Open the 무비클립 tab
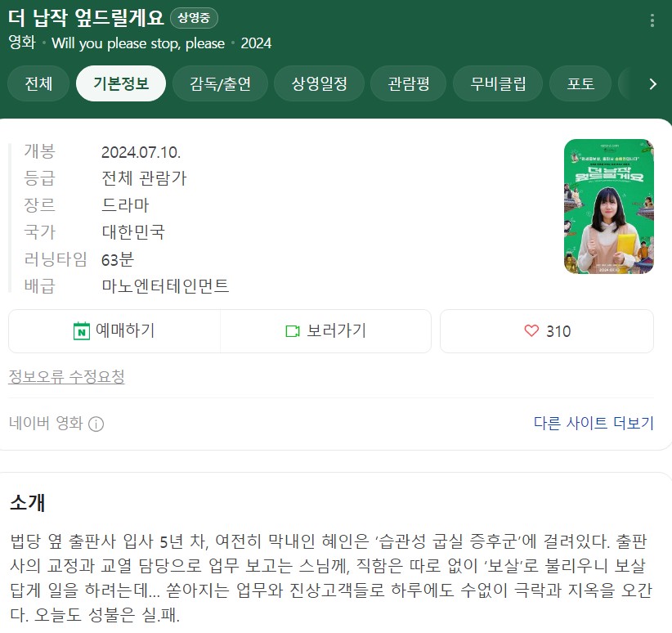This screenshot has width=672, height=633. tap(498, 83)
